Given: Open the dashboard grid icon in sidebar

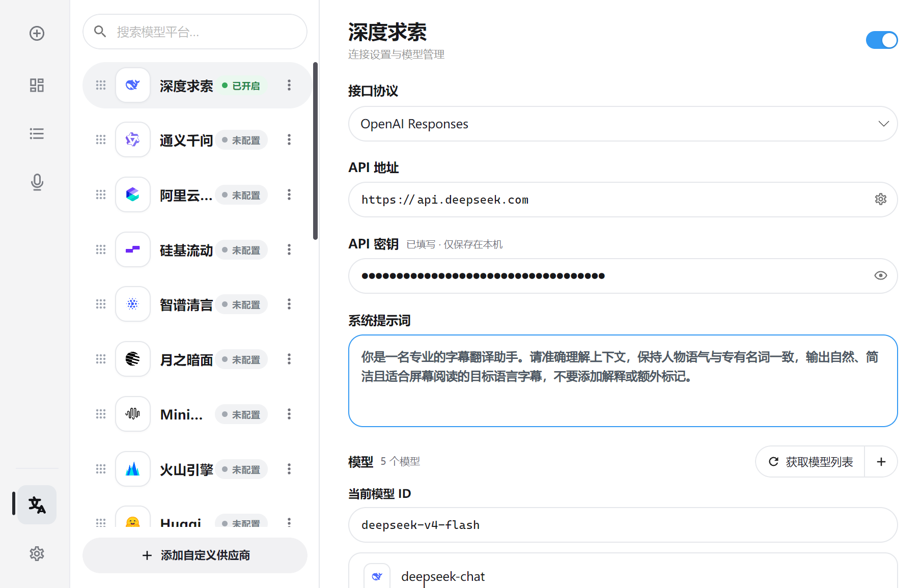Looking at the screenshot, I should 37,85.
